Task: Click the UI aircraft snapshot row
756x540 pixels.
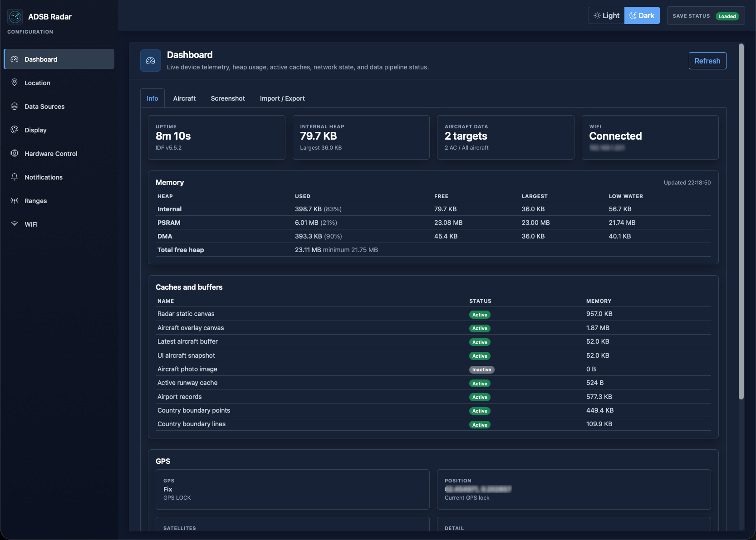Action: click(433, 355)
